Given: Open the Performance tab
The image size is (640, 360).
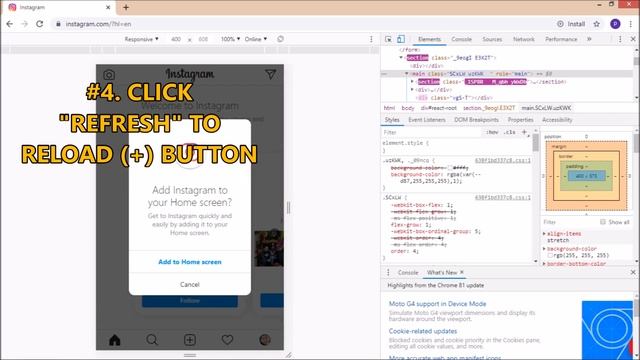Looking at the screenshot, I should (x=561, y=39).
